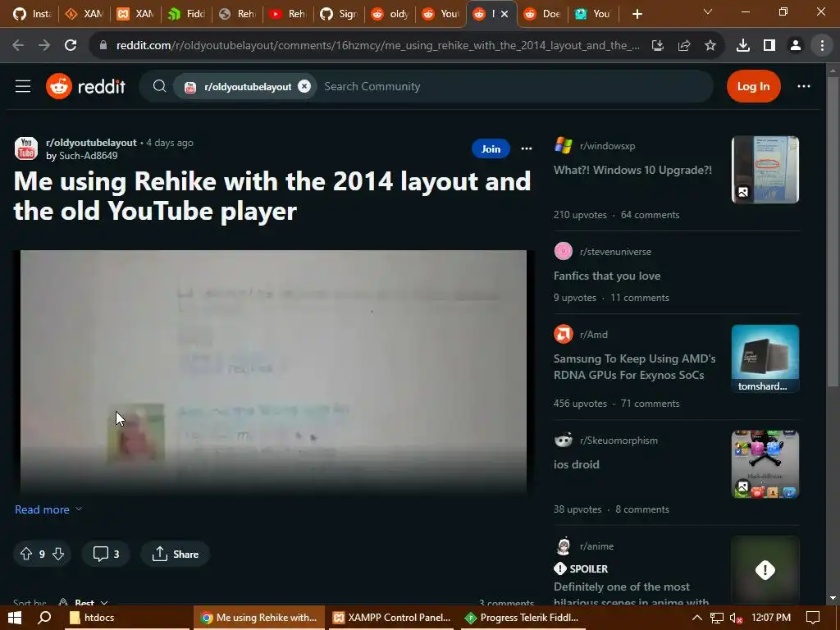Close the active Reddit tab
The image size is (840, 630).
(x=504, y=14)
